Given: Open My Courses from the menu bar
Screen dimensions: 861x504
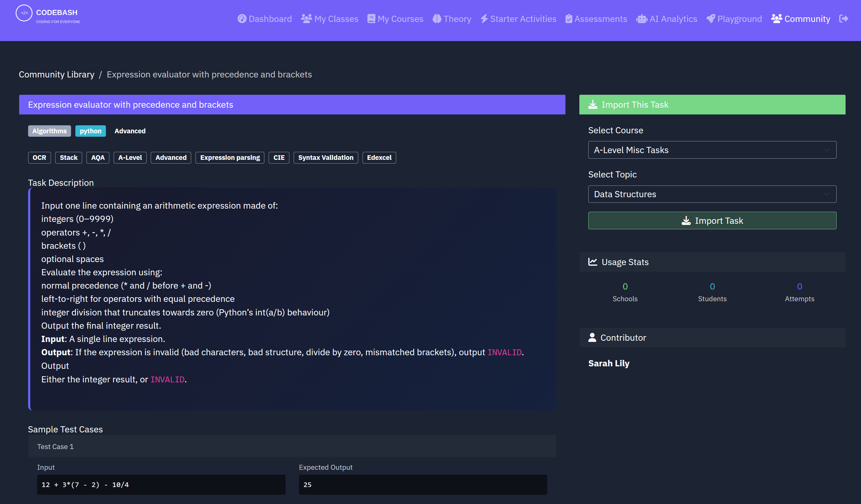Looking at the screenshot, I should pyautogui.click(x=395, y=19).
